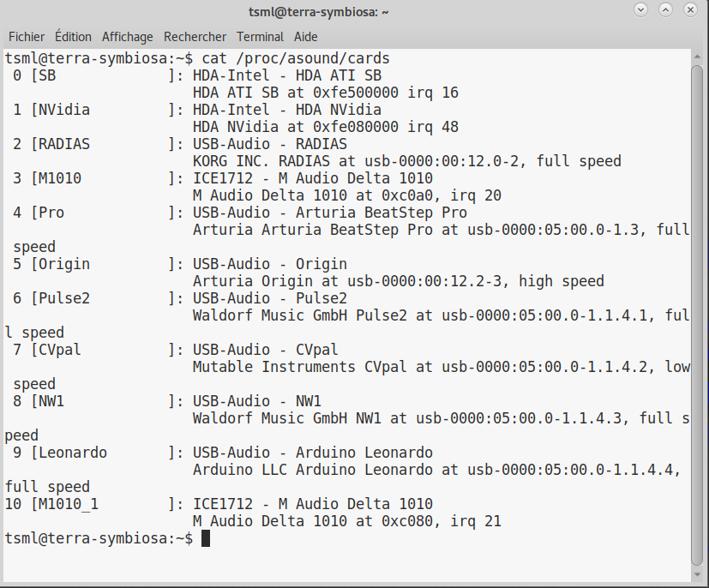Click the card name [Leonardo
The height and width of the screenshot is (588, 709).
click(x=69, y=453)
